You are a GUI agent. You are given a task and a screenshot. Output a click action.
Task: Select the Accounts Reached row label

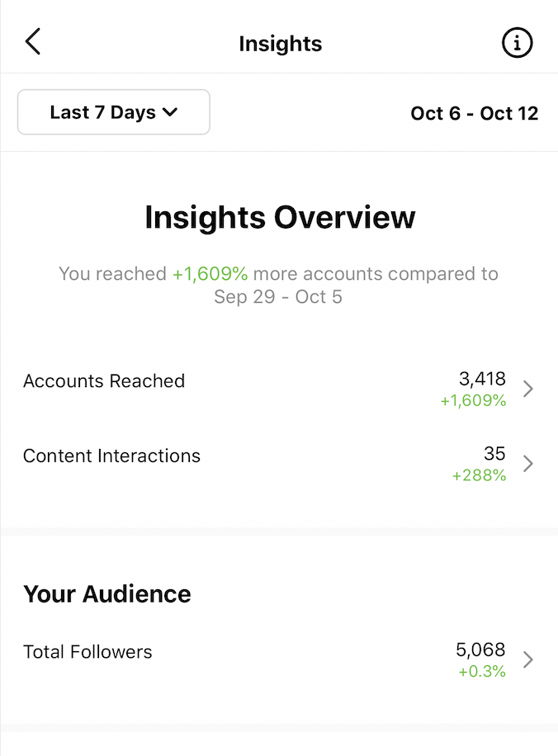pyautogui.click(x=104, y=381)
